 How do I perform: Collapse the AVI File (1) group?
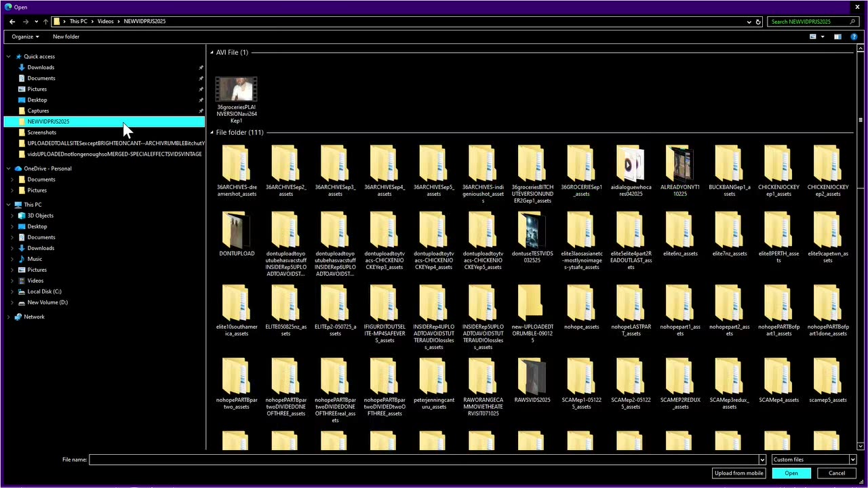point(212,52)
